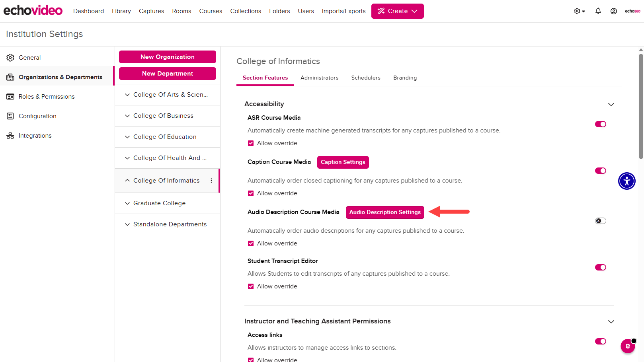The image size is (644, 362).
Task: Open Integrations in sidebar
Action: pos(57,136)
